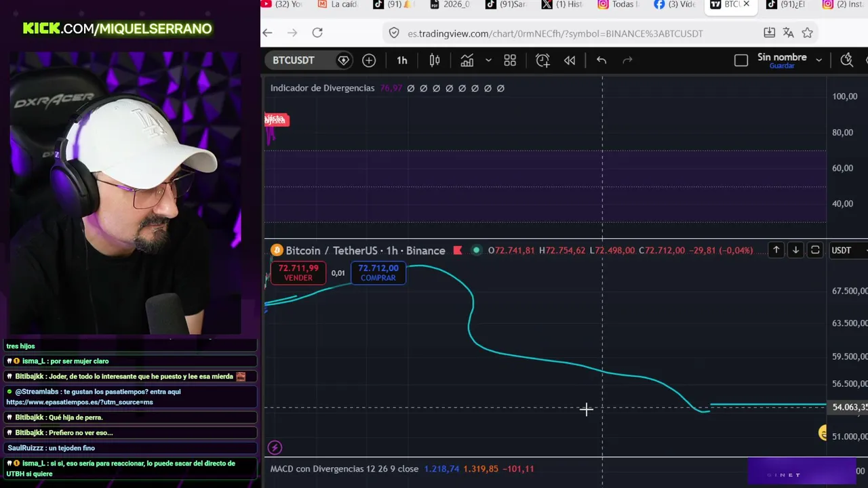
Task: Click the @Streamlabs username in chat
Action: tap(37, 392)
